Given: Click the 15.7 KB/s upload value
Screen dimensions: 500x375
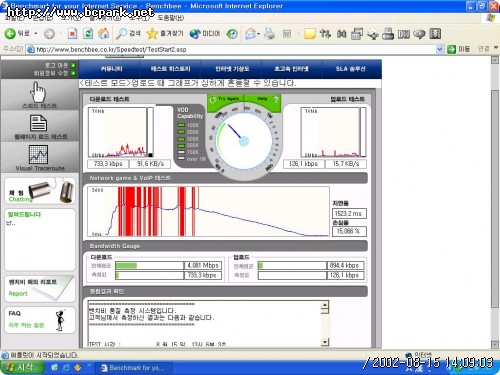Looking at the screenshot, I should coord(346,164).
